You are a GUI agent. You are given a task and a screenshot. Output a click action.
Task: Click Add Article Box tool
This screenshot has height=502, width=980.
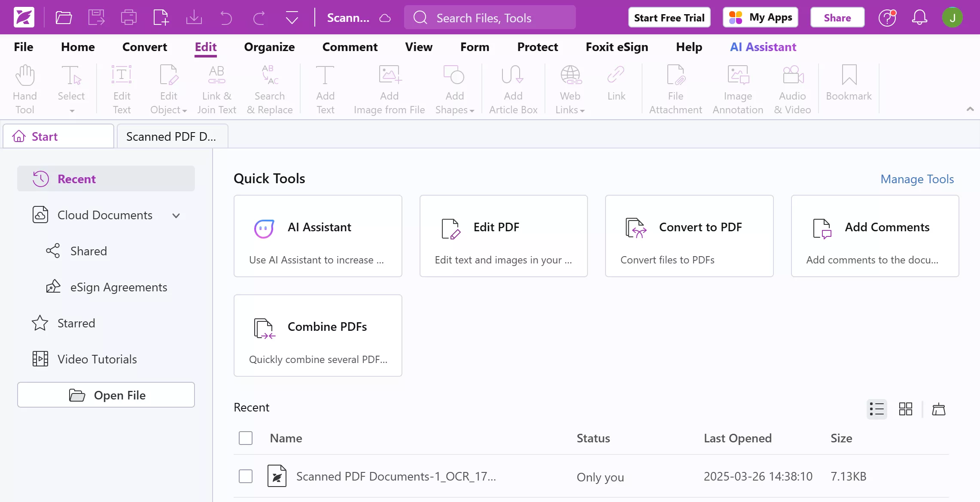(513, 90)
